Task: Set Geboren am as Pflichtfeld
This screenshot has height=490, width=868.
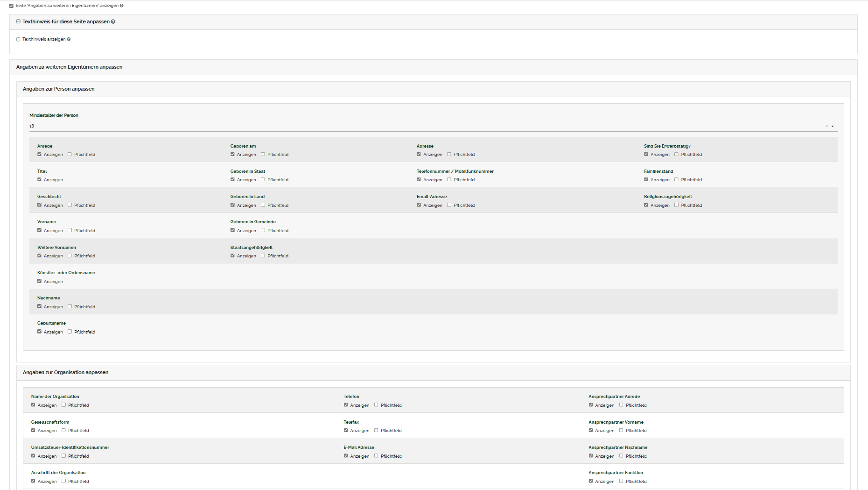Action: point(263,154)
